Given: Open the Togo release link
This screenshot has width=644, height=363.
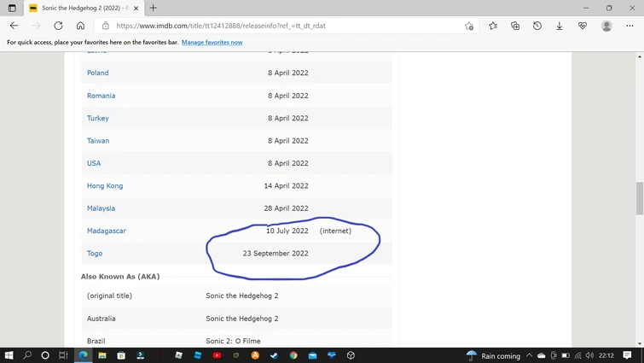Looking at the screenshot, I should [95, 254].
